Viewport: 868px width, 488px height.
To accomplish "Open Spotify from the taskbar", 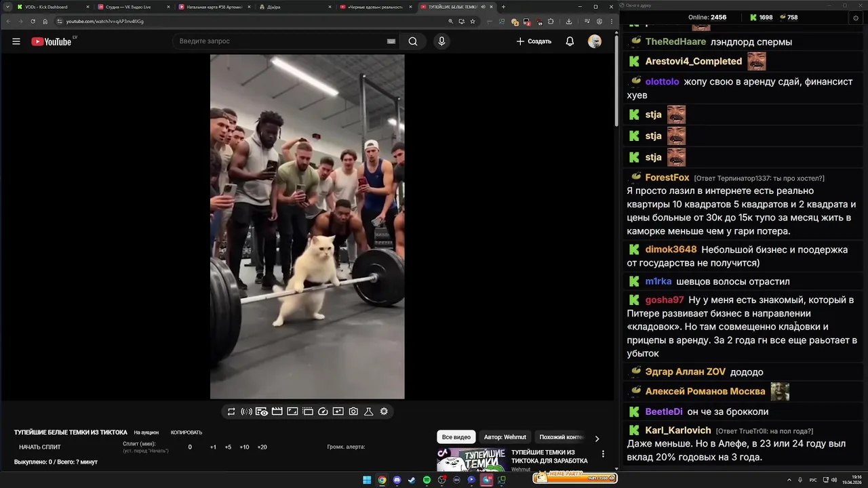I will (427, 480).
